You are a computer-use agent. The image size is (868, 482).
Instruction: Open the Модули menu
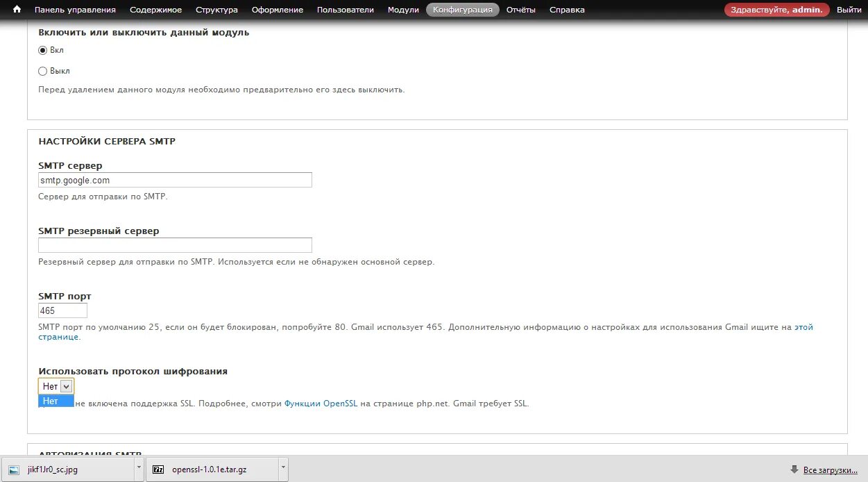tap(402, 10)
